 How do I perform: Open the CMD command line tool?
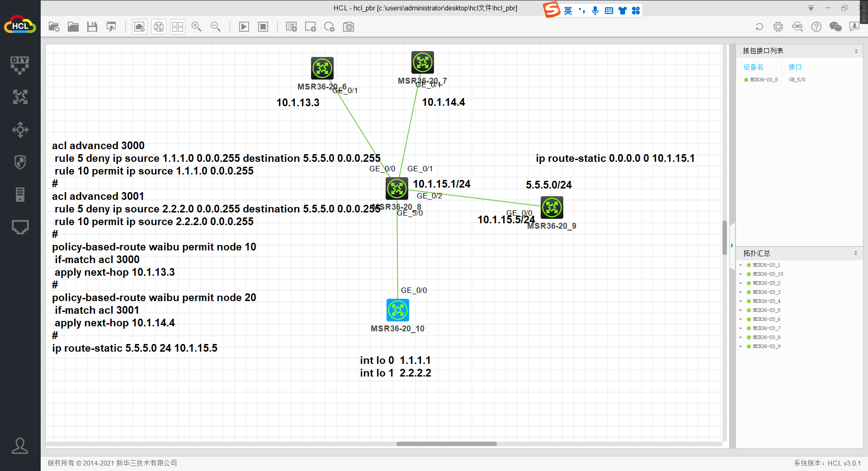797,27
